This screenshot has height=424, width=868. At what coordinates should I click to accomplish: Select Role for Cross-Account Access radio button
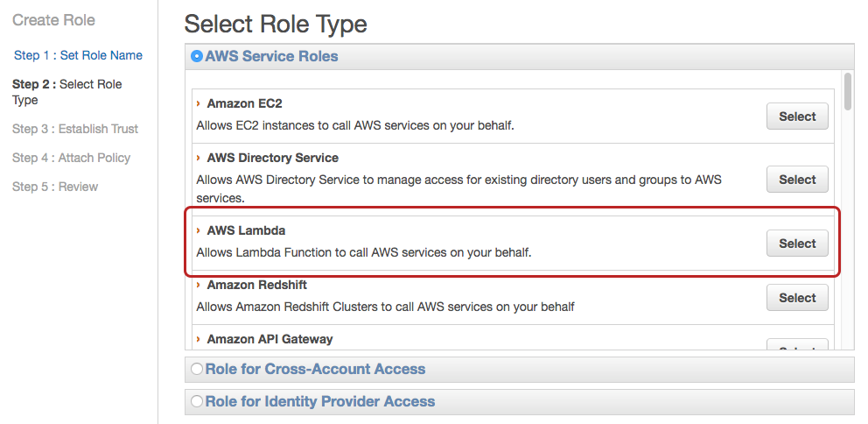196,369
